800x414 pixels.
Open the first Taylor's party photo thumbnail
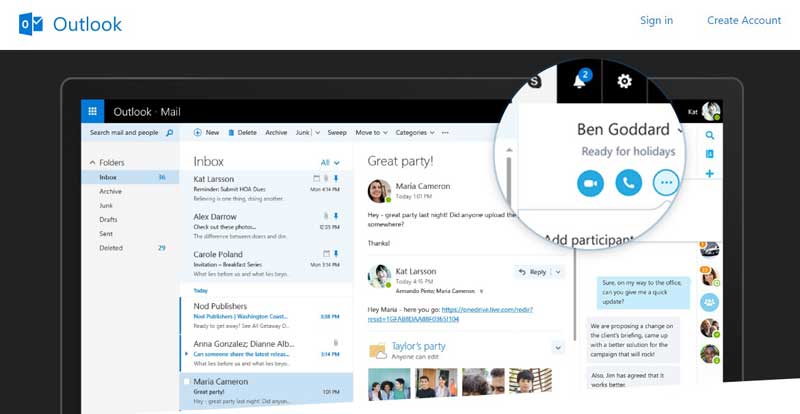(389, 384)
